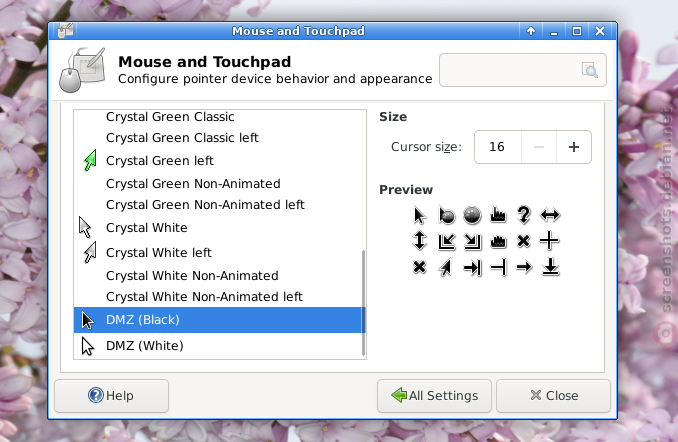Pick the Crystal White left theme
Viewport: 678px width, 442px height.
(x=219, y=253)
